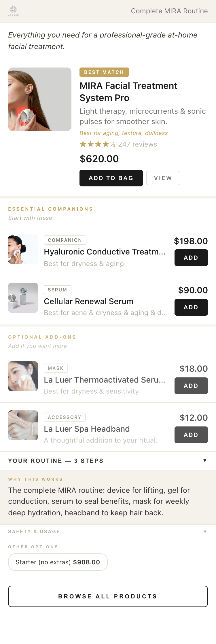Expand the Safety & Usage section
Screen dimensions: 216x644
pyautogui.click(x=108, y=531)
